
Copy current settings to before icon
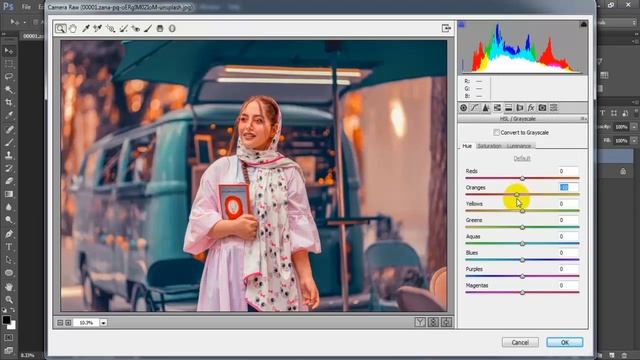(446, 322)
